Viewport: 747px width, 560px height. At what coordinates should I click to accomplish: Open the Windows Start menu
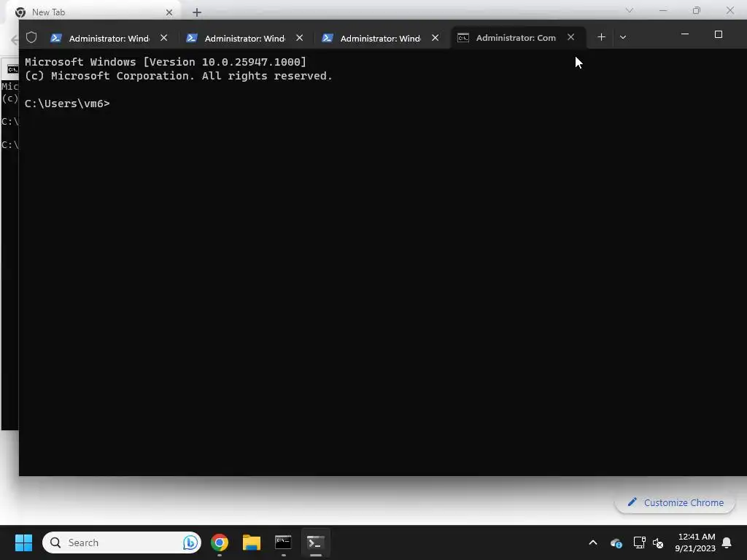coord(23,542)
